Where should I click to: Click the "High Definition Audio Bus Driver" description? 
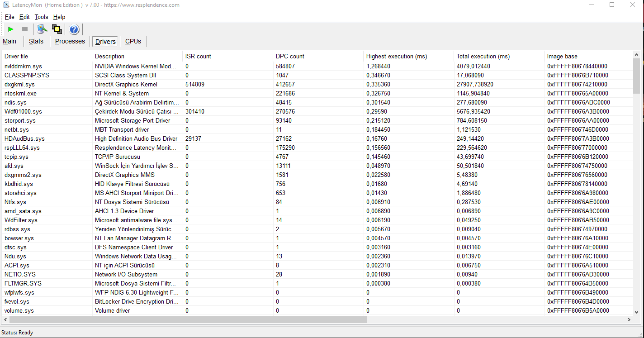tap(136, 138)
